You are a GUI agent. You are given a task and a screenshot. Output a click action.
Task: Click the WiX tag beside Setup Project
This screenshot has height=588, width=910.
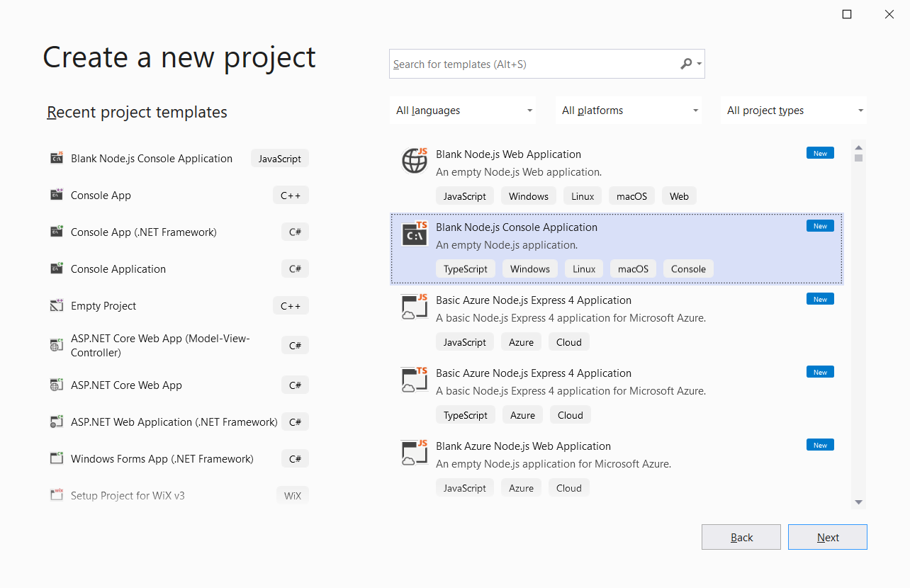(x=293, y=496)
